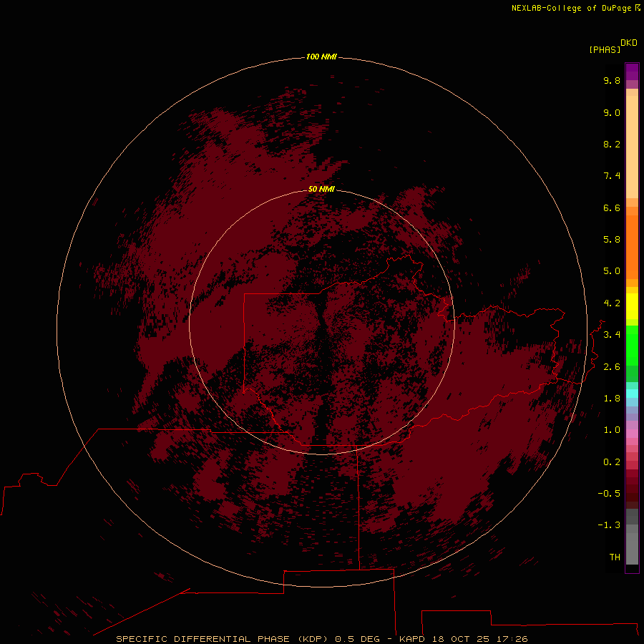Click the [PHAS] units label

(605, 49)
